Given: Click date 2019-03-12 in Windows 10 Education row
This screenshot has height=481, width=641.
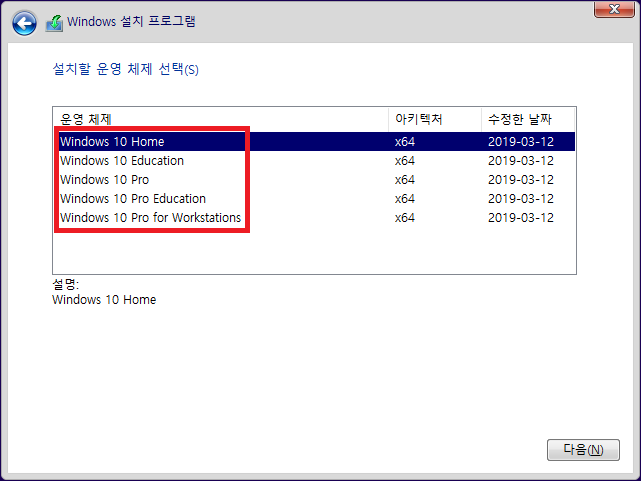Looking at the screenshot, I should (521, 161).
